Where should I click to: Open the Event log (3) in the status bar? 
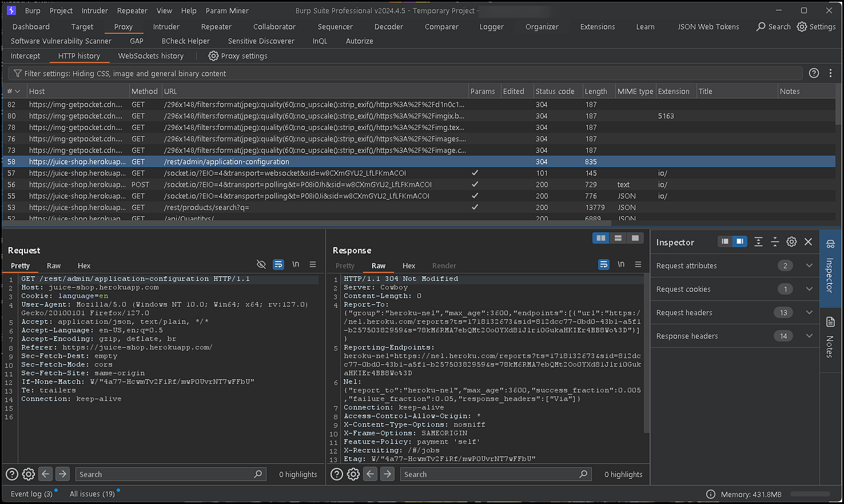[31, 494]
